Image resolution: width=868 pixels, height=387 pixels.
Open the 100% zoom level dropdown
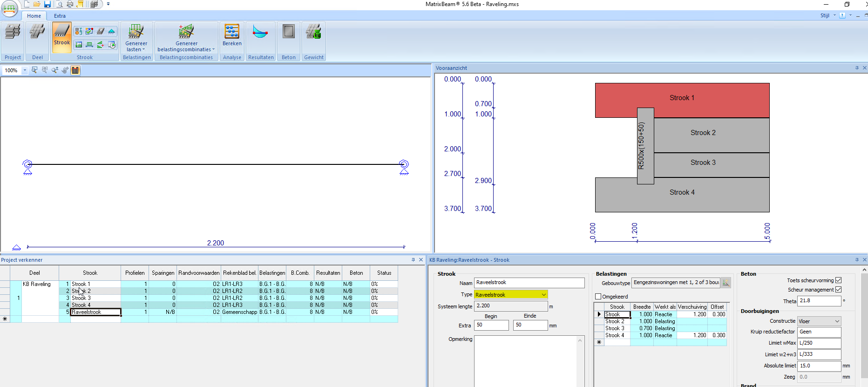tap(25, 70)
